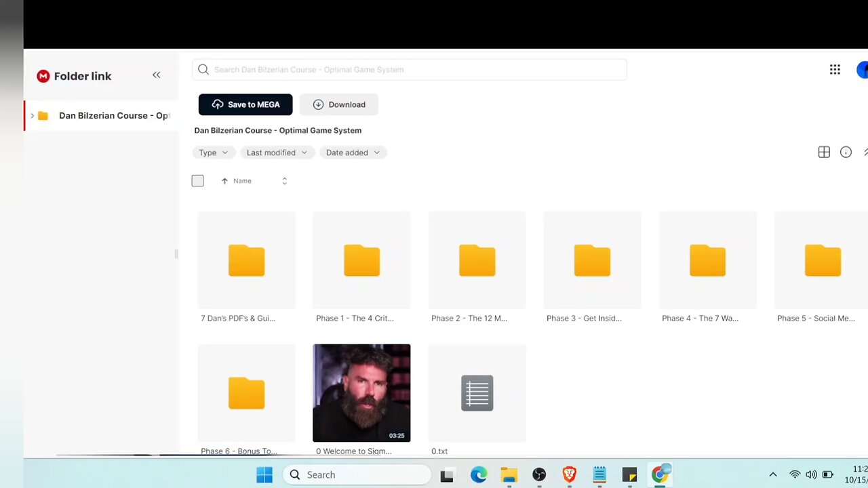Image resolution: width=868 pixels, height=488 pixels.
Task: Click the folder title breadcrumb text
Action: tap(278, 130)
